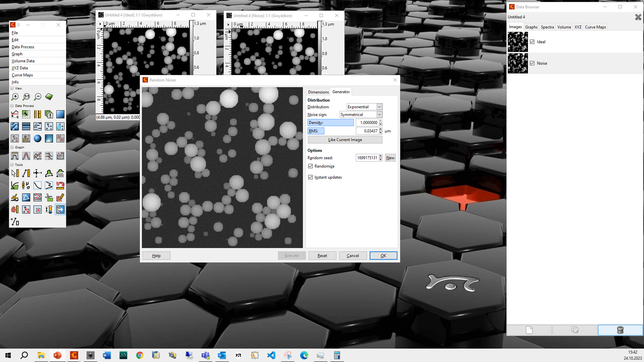
Task: Click the delete trash can in Data Browser
Action: 620,330
